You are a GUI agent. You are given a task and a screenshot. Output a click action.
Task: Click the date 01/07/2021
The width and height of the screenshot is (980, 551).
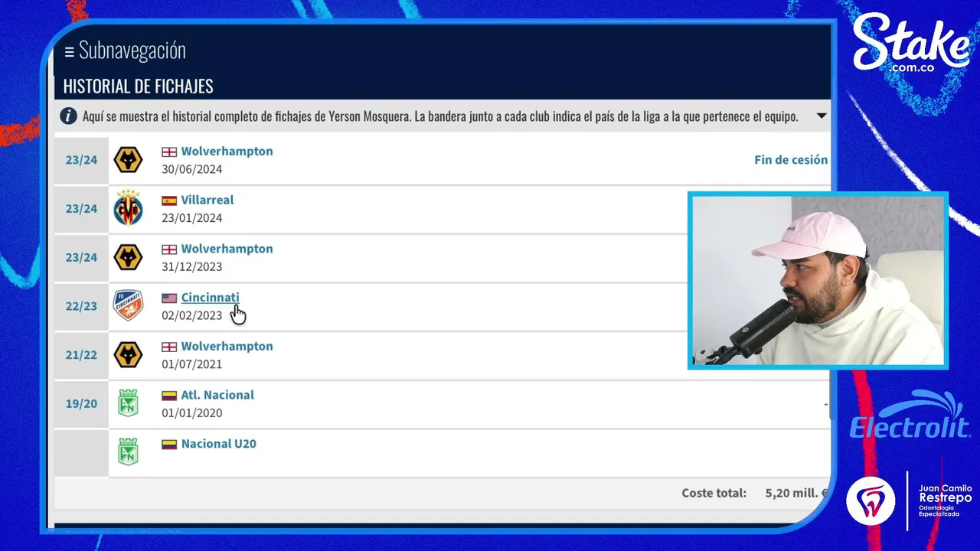tap(191, 364)
